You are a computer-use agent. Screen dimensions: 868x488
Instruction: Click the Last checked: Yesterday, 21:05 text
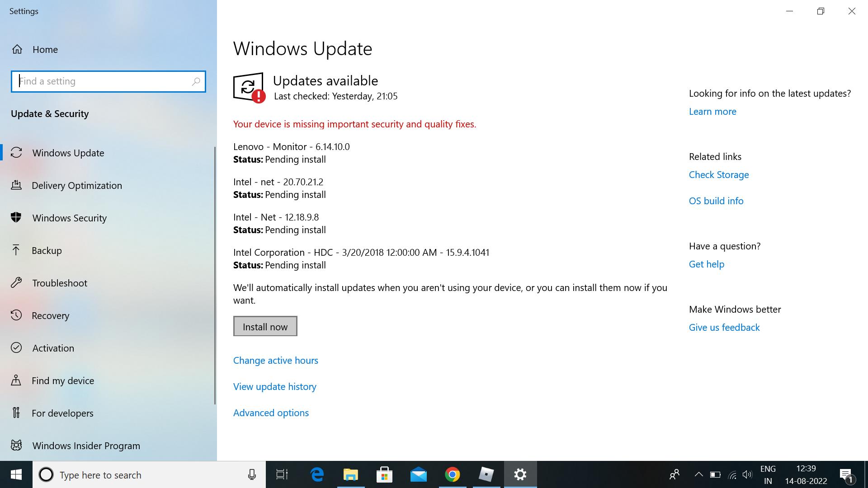coord(335,96)
